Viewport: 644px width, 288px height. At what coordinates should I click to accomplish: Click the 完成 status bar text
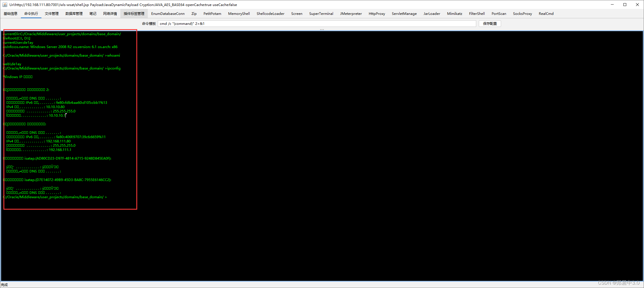coord(4,285)
